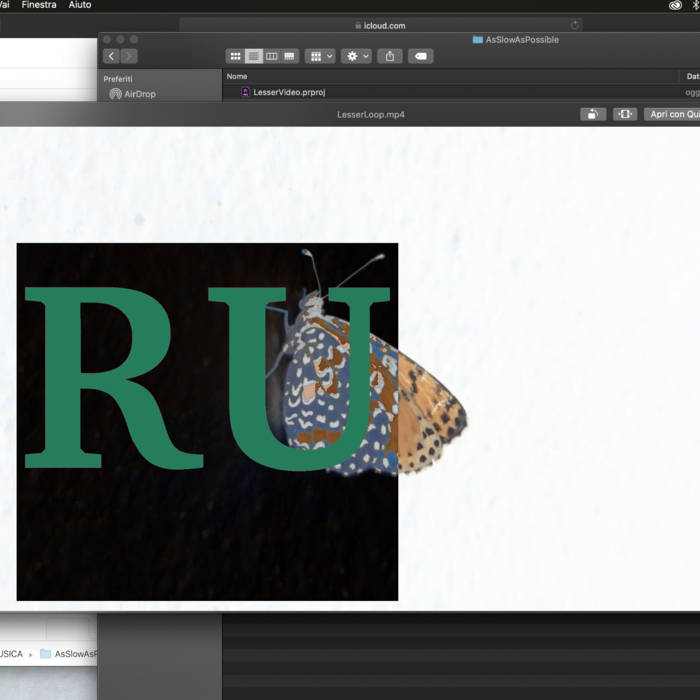Click the Quick Look trim button

[x=625, y=114]
